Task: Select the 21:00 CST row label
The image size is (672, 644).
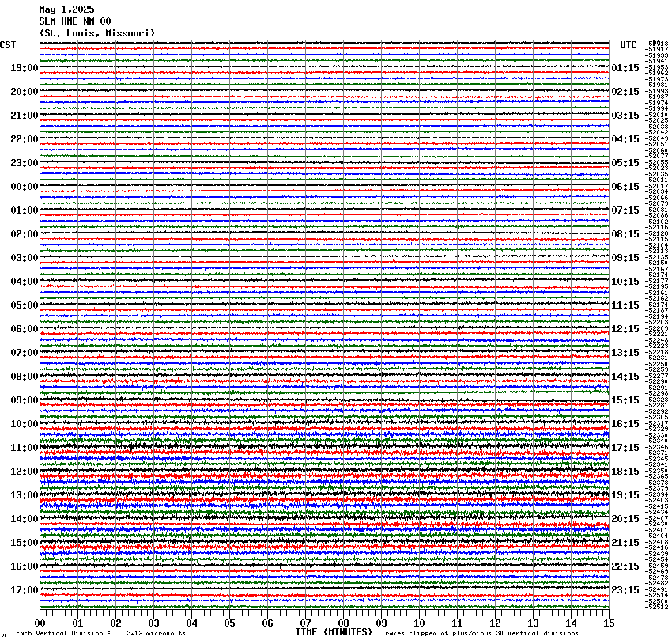Action: click(x=25, y=116)
